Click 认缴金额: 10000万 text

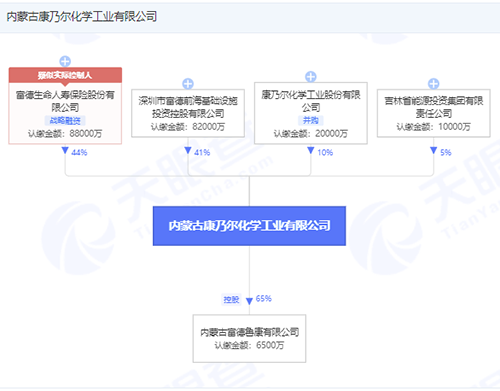(x=433, y=127)
